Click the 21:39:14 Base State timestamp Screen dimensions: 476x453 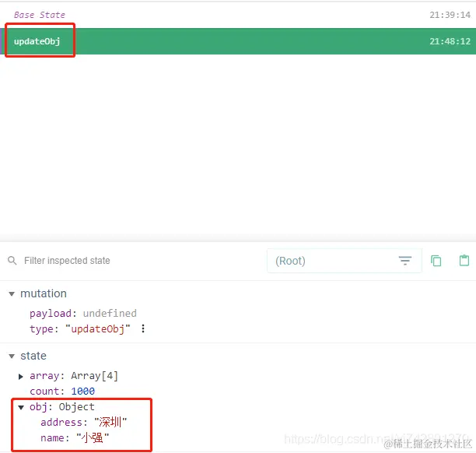[x=450, y=15]
